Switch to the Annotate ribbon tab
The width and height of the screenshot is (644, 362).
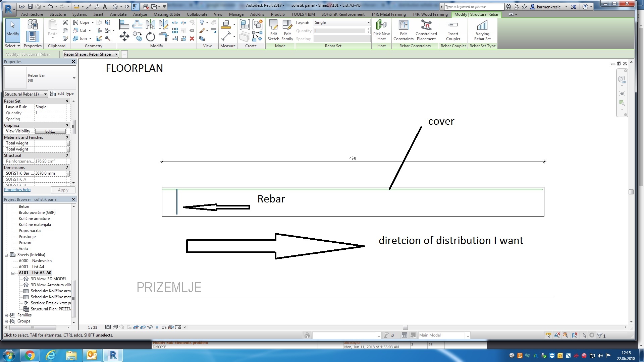point(118,14)
